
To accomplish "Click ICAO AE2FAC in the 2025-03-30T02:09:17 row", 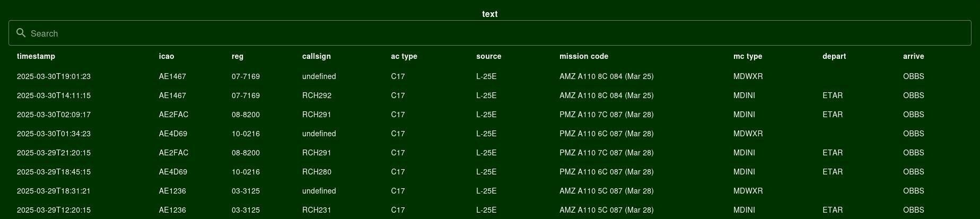I will (x=173, y=115).
